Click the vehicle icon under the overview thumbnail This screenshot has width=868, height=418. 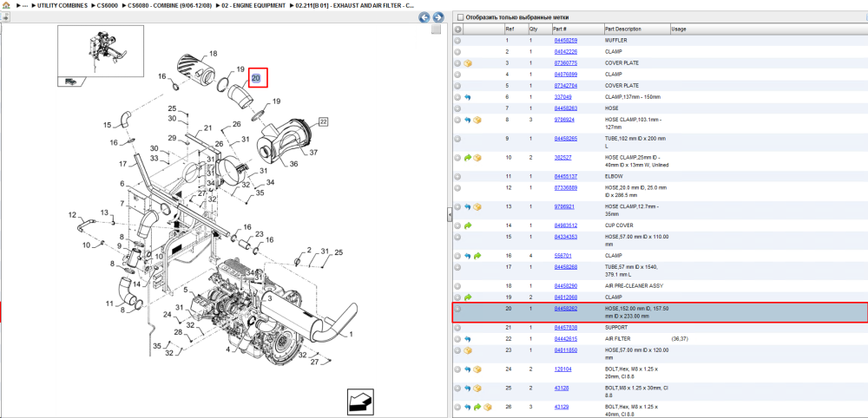[x=70, y=82]
